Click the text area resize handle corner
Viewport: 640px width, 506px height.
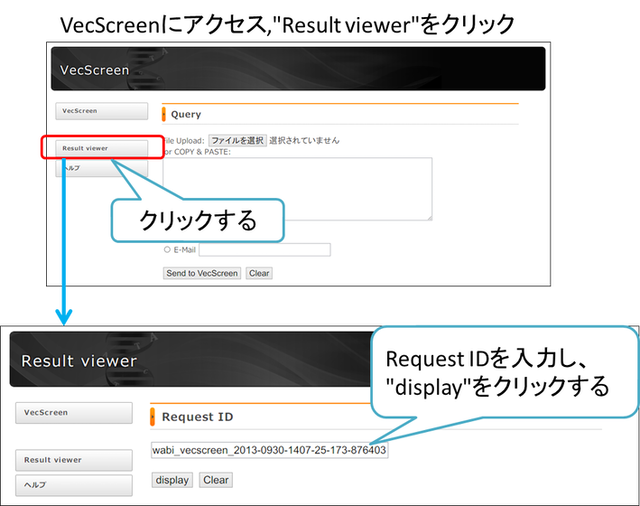(x=428, y=216)
